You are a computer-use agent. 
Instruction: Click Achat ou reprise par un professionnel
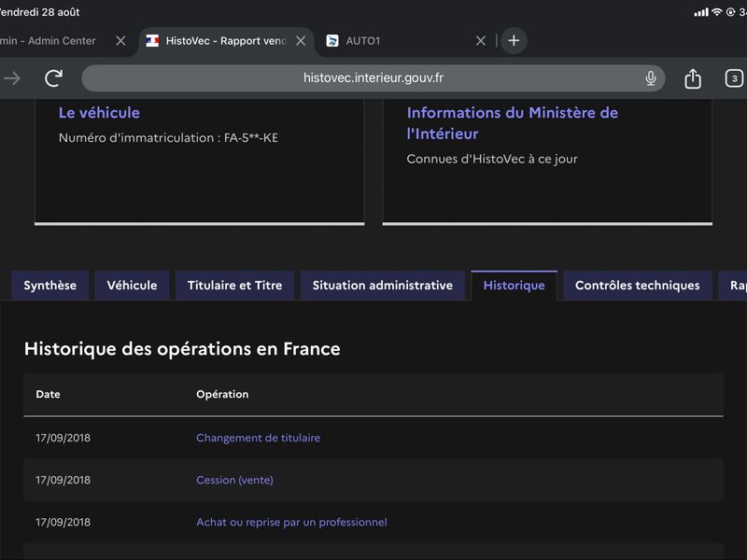click(291, 522)
